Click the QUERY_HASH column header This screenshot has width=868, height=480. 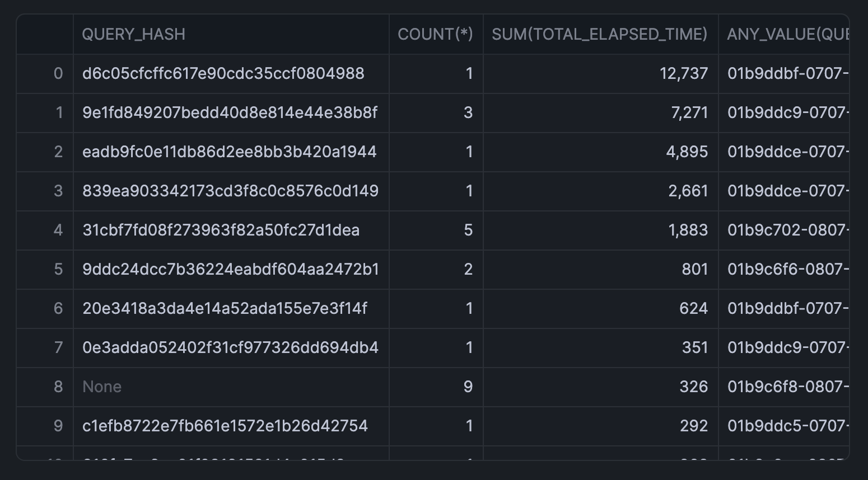tap(133, 35)
